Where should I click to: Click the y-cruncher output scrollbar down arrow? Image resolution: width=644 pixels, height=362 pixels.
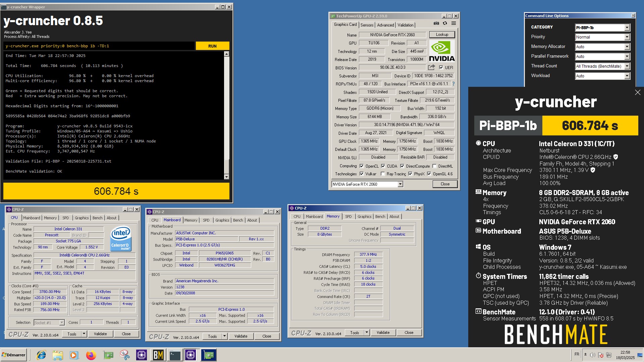226,177
